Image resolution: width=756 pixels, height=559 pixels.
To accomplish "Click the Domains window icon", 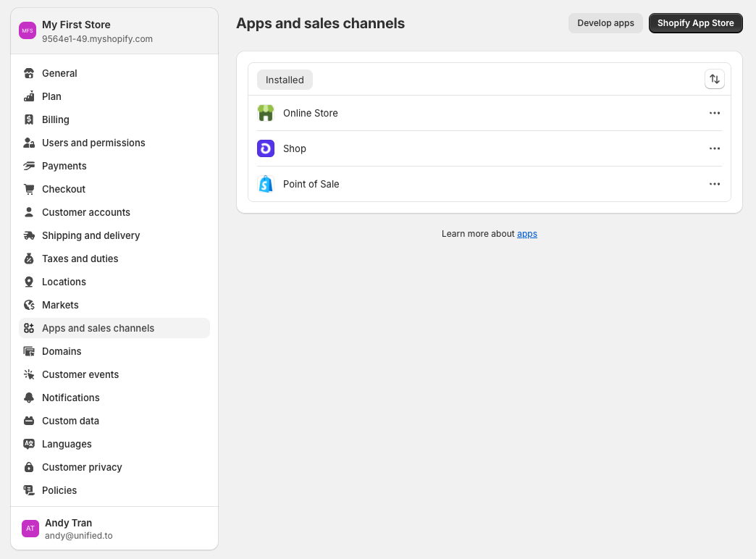I will tap(29, 351).
